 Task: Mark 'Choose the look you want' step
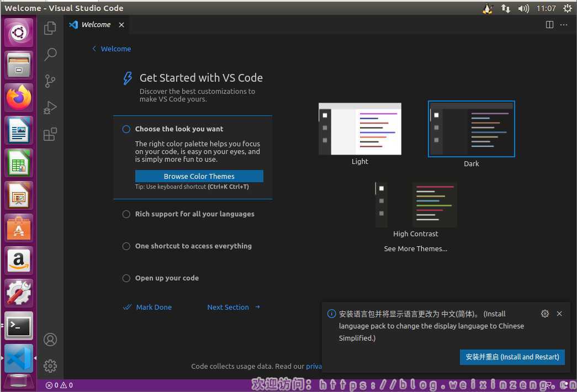point(126,129)
